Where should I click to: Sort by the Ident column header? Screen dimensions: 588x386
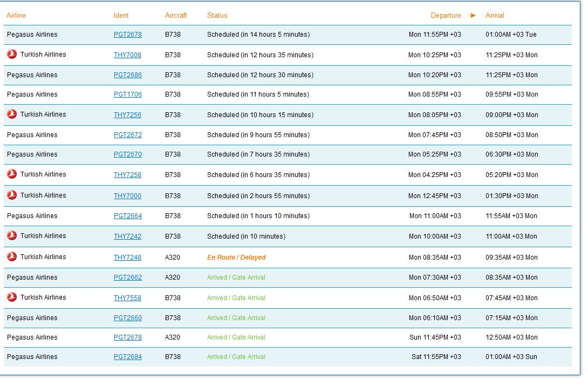(121, 15)
